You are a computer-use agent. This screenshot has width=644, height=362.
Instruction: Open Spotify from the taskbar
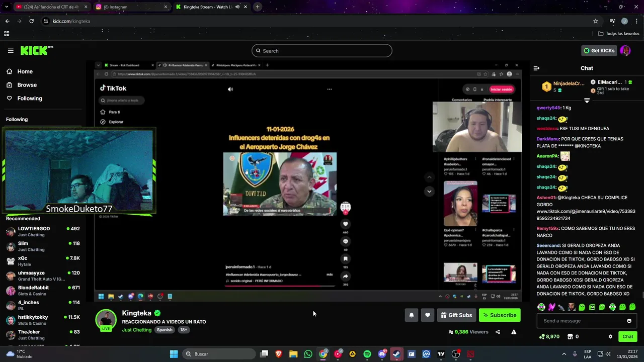pyautogui.click(x=367, y=354)
